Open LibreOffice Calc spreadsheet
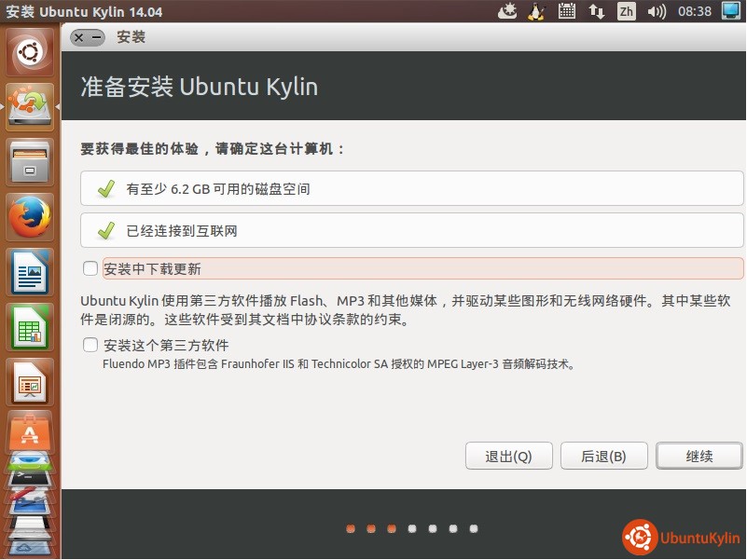Viewport: 747px width, 560px height. point(31,327)
